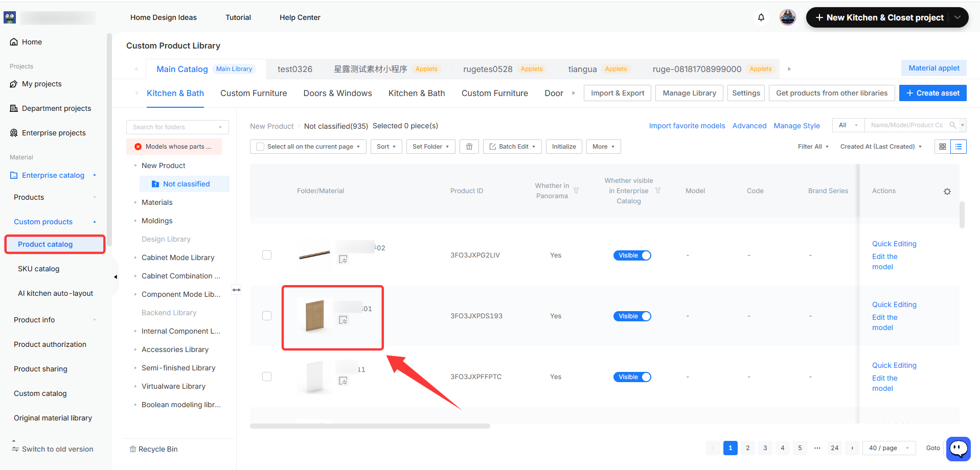Image resolution: width=980 pixels, height=470 pixels.
Task: Click Manage Library button
Action: [x=689, y=93]
